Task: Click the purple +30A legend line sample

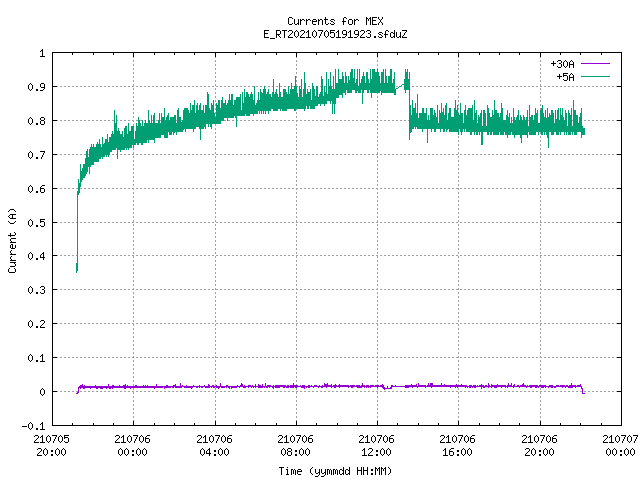Action: [x=596, y=64]
